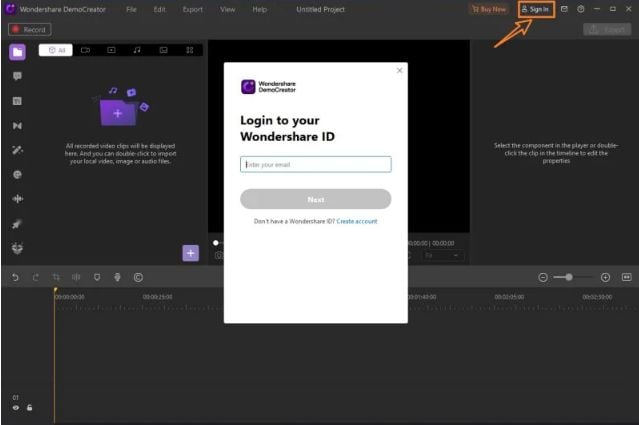Open the Help menu
This screenshot has width=639, height=425.
pyautogui.click(x=260, y=9)
